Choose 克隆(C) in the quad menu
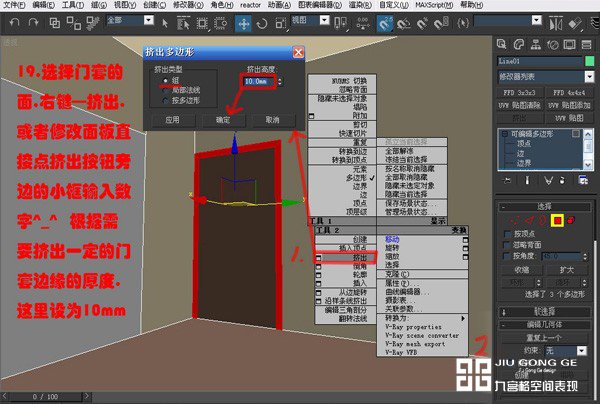Image resolution: width=600 pixels, height=404 pixels. (422, 274)
